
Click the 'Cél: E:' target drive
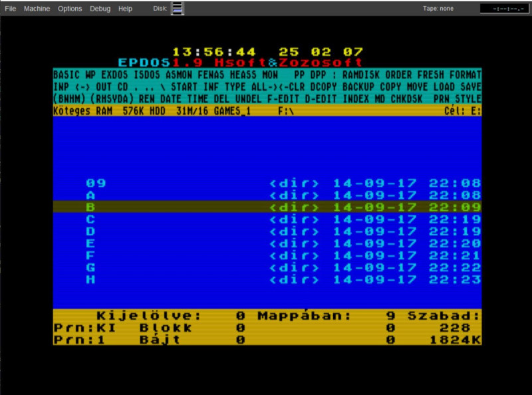[x=463, y=111]
